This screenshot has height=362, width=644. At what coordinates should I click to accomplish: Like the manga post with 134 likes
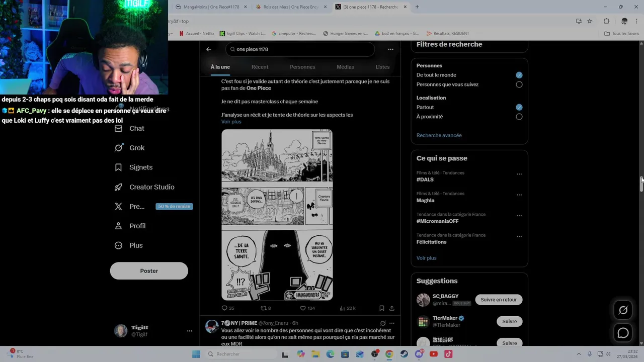click(307, 308)
